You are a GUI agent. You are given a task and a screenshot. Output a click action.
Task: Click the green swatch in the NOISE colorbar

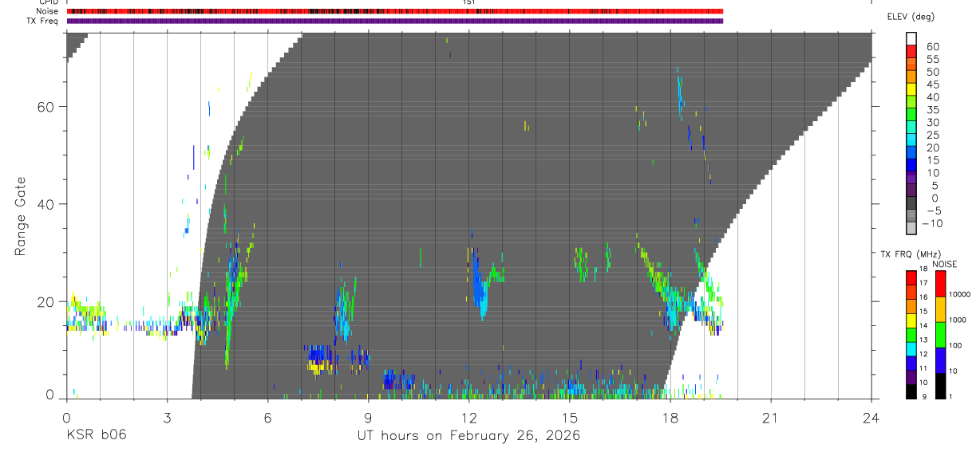click(x=940, y=335)
